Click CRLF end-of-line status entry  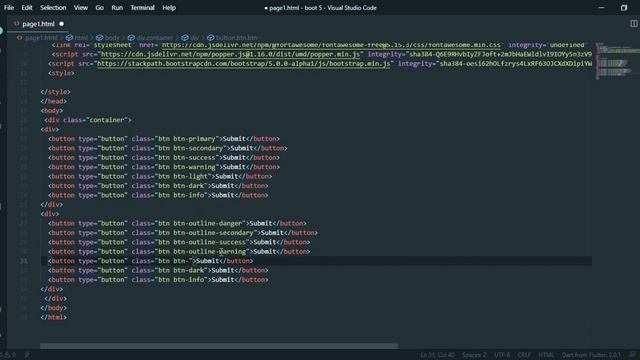[x=524, y=355]
